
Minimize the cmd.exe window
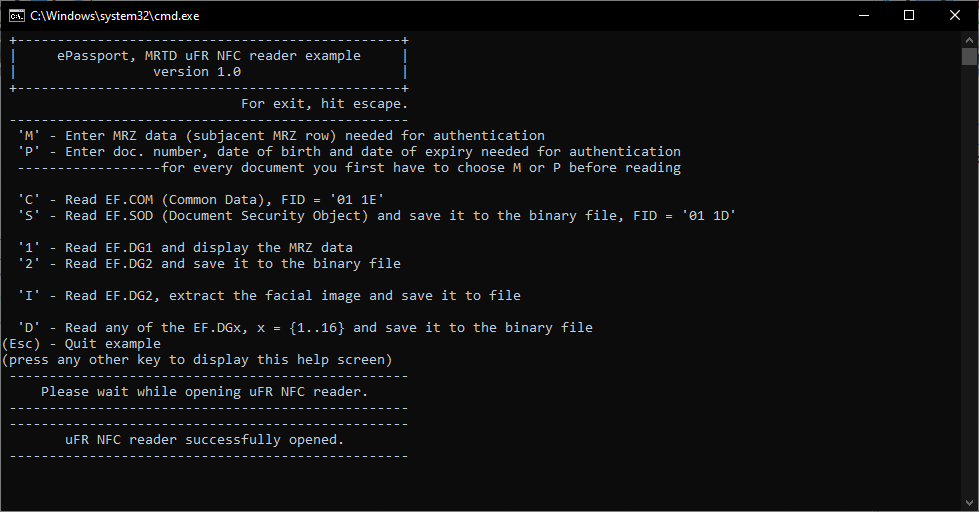[x=863, y=16]
